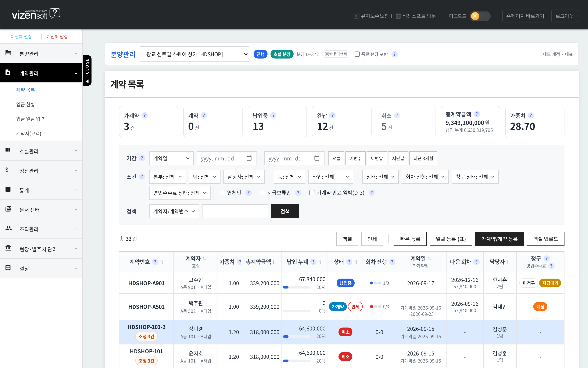Click the vizensoft logo
This screenshot has height=368, width=588.
pyautogui.click(x=36, y=14)
